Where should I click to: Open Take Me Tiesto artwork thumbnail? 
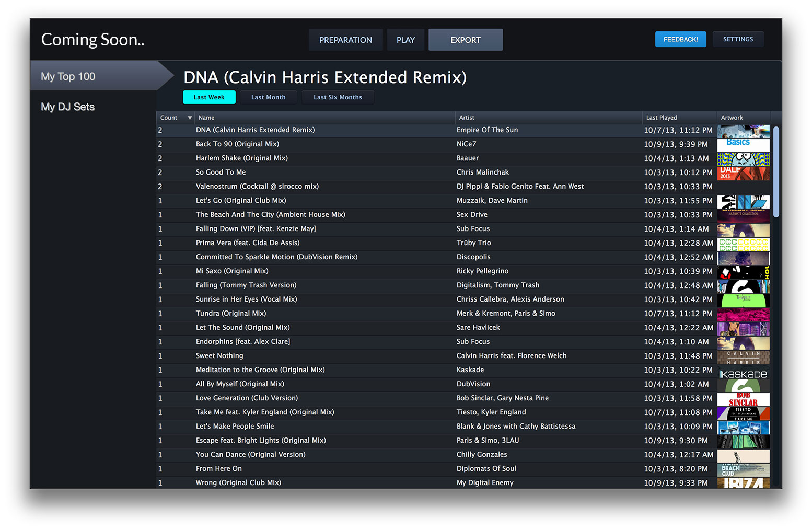743,413
